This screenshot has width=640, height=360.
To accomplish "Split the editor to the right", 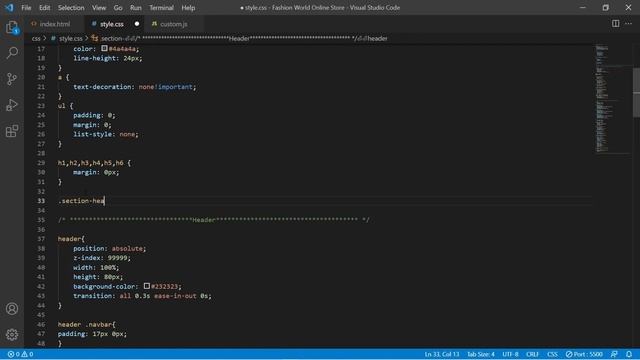I will click(x=615, y=24).
